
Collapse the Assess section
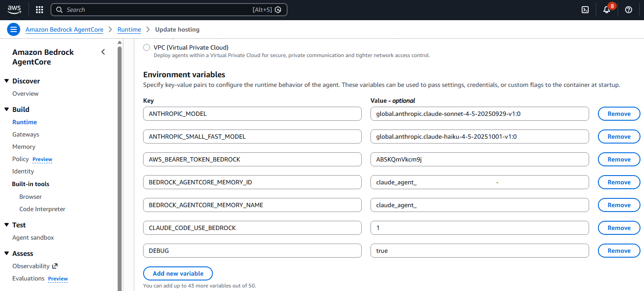tap(7, 253)
